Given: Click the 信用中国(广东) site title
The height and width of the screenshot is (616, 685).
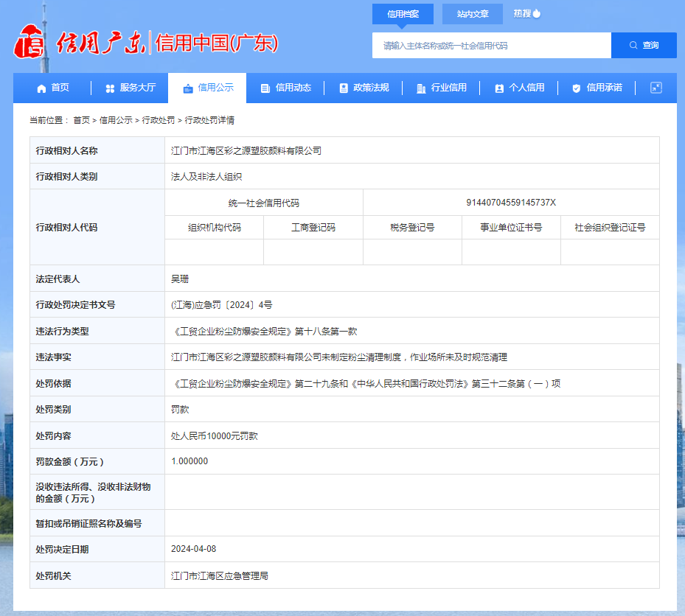Looking at the screenshot, I should click(217, 43).
